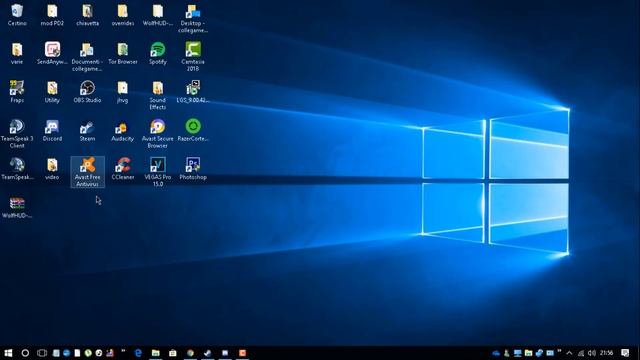Open the Desktop - collegame shortcut
The width and height of the screenshot is (640, 360).
193,19
